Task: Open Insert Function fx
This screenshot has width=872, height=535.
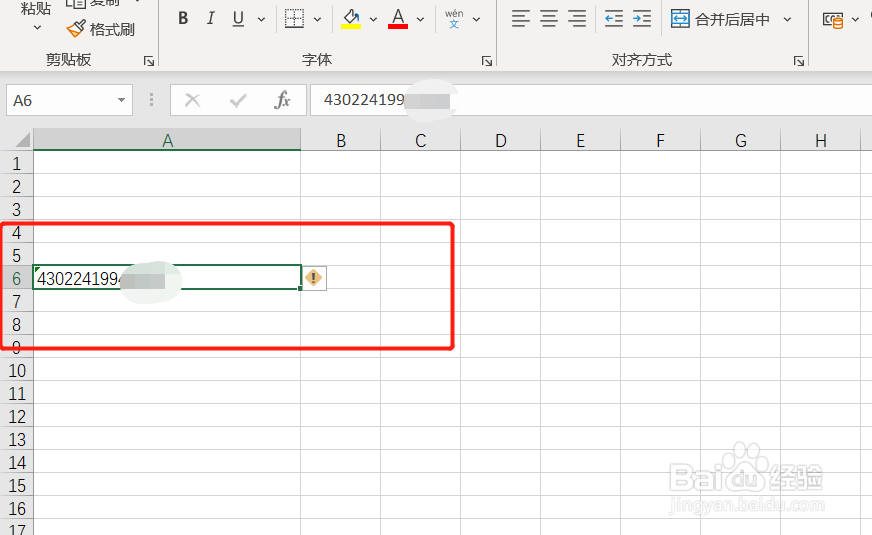Action: 283,100
